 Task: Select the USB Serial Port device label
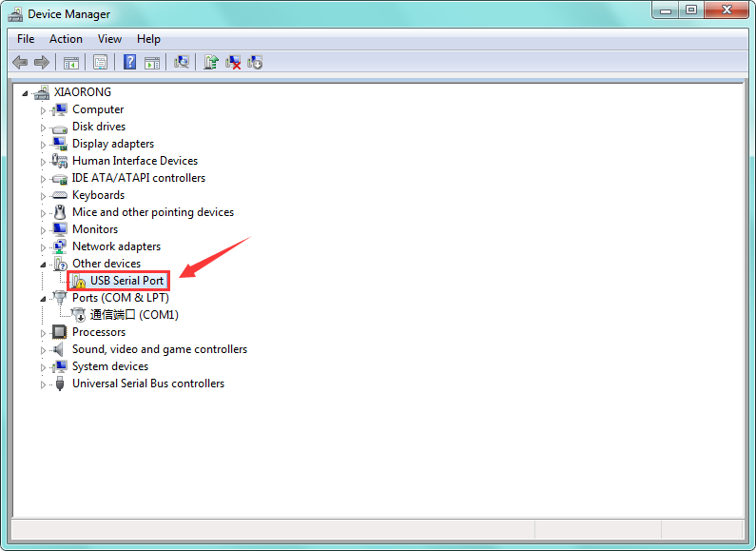point(126,281)
